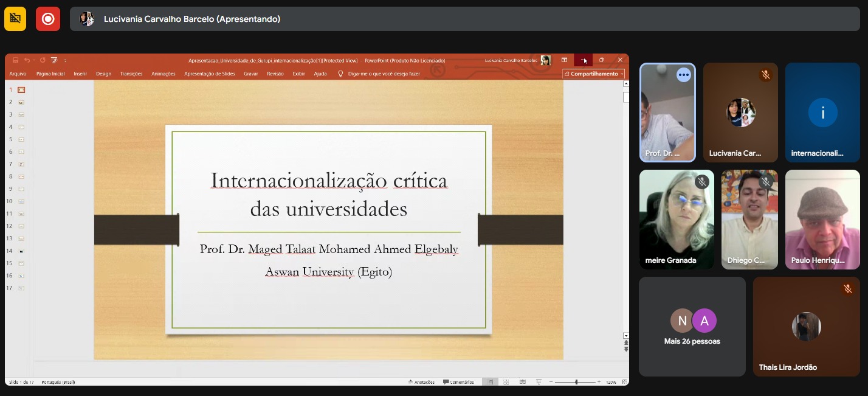
Task: Toggle the Anotações notes pane
Action: click(421, 382)
